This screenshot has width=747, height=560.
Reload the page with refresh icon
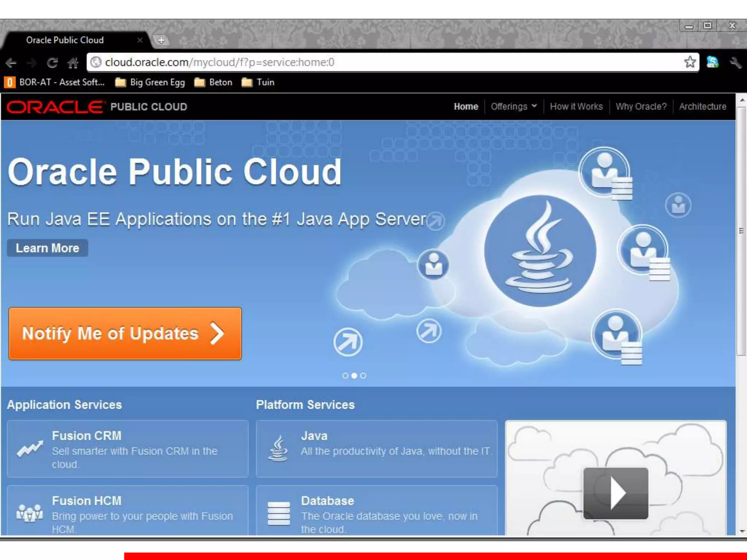tap(52, 63)
